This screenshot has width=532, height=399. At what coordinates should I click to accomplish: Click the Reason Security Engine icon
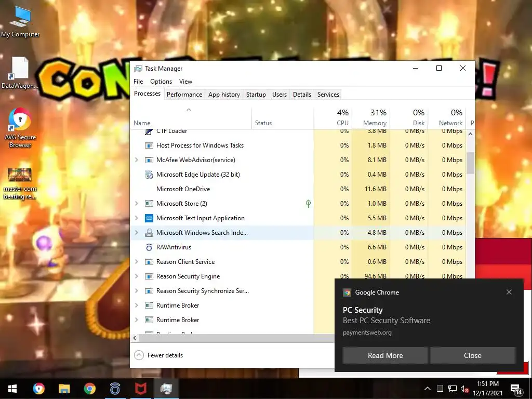pos(149,276)
